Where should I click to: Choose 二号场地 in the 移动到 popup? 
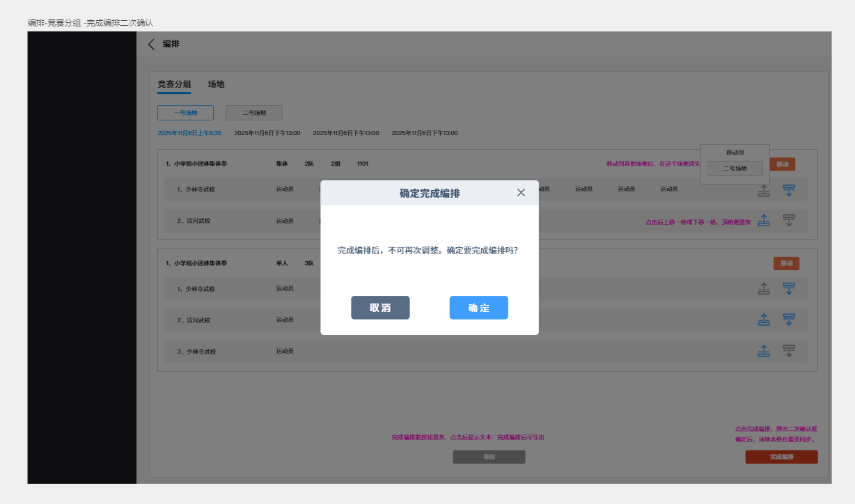coord(735,168)
